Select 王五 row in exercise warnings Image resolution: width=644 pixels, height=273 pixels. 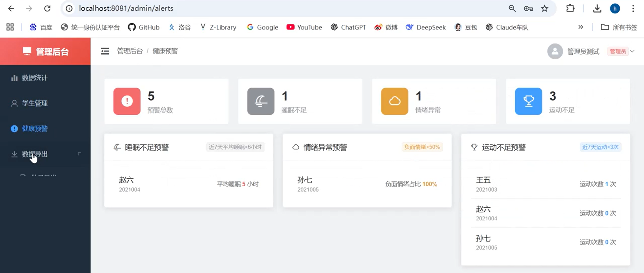tap(546, 184)
